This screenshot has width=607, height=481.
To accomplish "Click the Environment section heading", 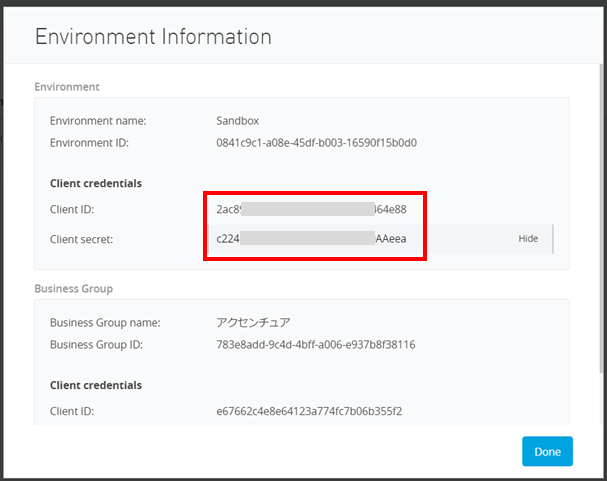I will [x=67, y=87].
